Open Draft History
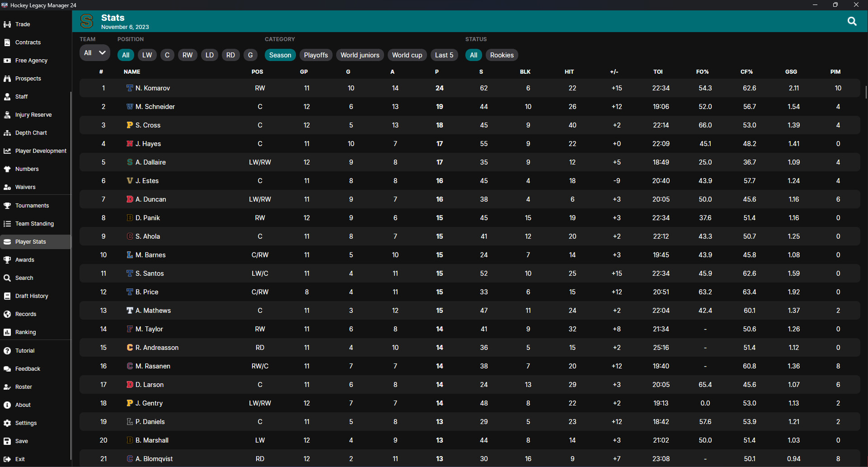Viewport: 868px width, 467px height. click(32, 295)
